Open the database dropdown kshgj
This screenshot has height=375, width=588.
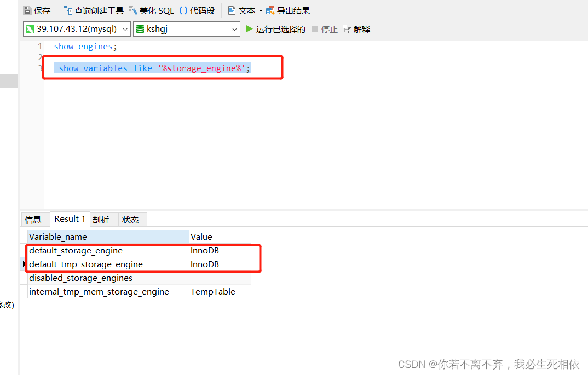click(x=187, y=29)
